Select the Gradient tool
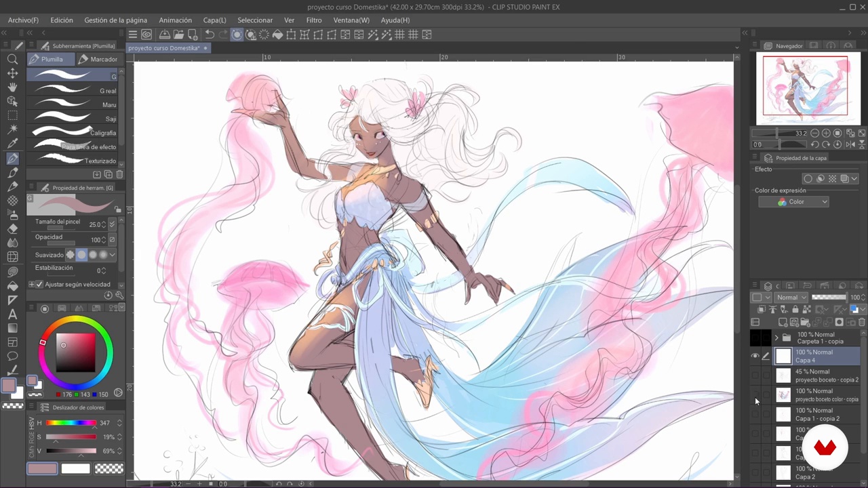Image resolution: width=868 pixels, height=488 pixels. [x=12, y=328]
